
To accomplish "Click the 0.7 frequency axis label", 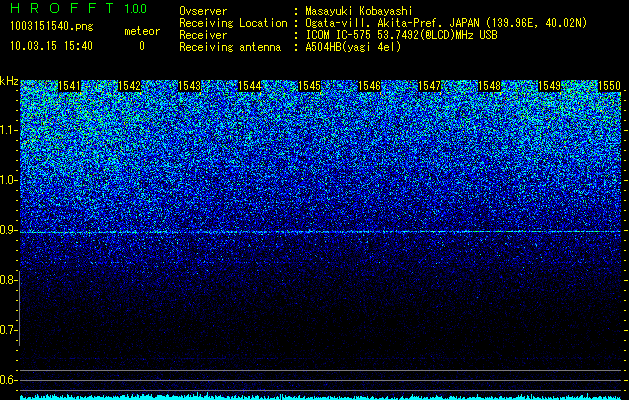I will pyautogui.click(x=8, y=330).
